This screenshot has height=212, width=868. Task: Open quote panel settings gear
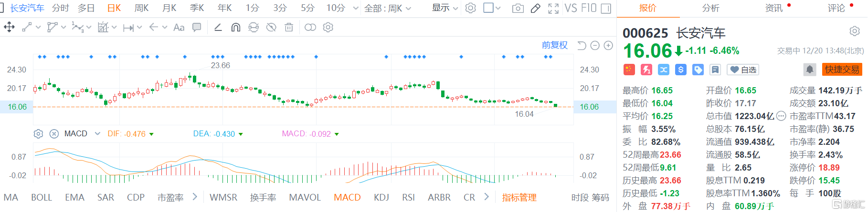855,31
